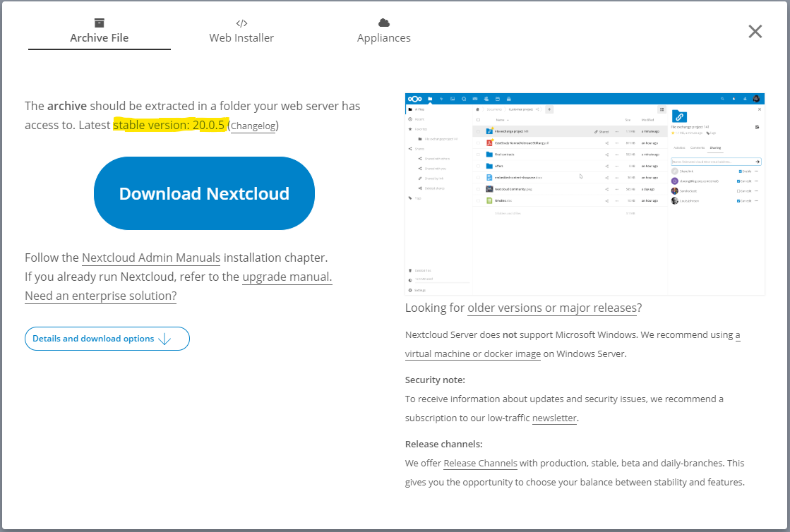Open the Release Channels link
790x532 pixels.
(480, 464)
